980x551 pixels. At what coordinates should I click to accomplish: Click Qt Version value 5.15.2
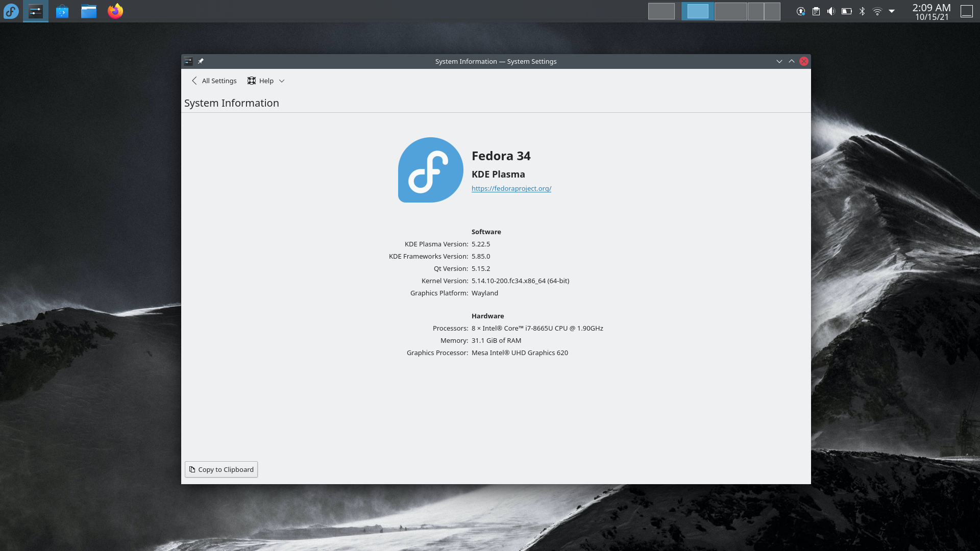[x=481, y=268]
